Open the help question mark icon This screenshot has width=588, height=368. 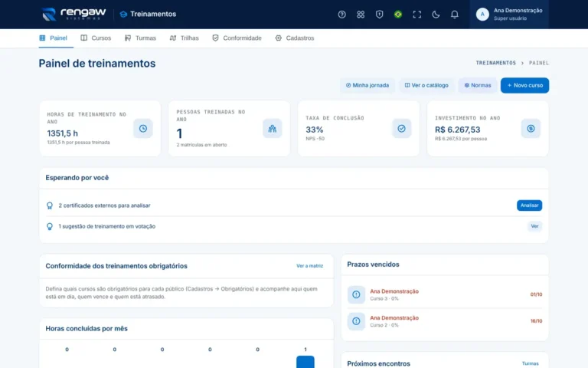341,15
